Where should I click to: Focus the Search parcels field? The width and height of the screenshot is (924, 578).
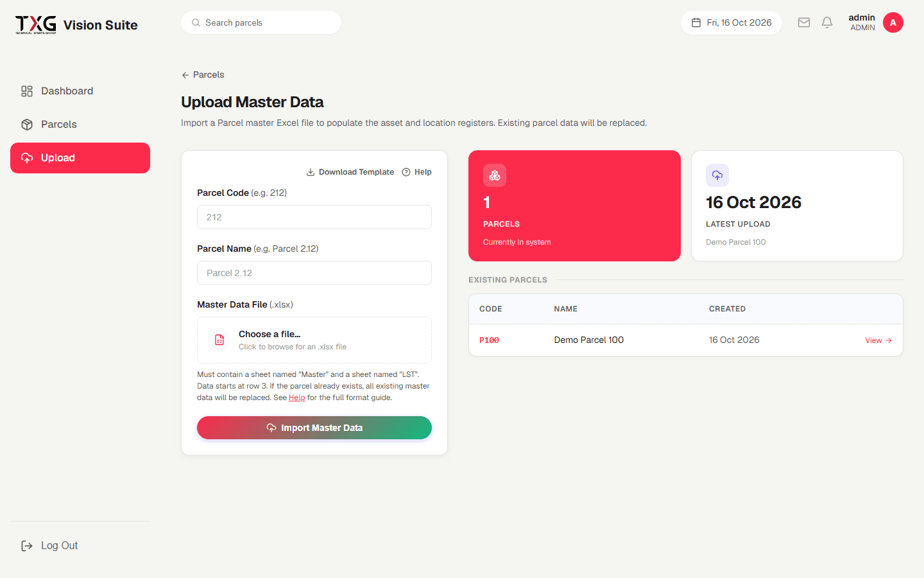point(261,22)
